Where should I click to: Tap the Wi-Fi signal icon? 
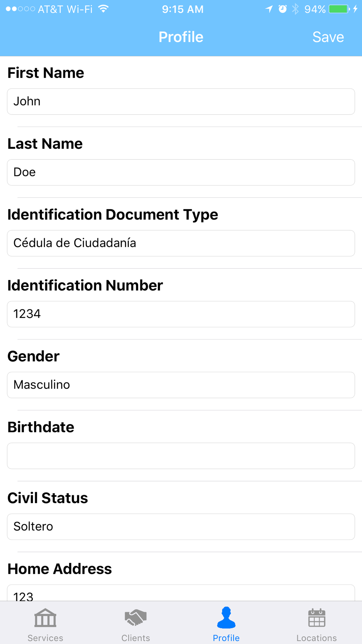point(104,9)
